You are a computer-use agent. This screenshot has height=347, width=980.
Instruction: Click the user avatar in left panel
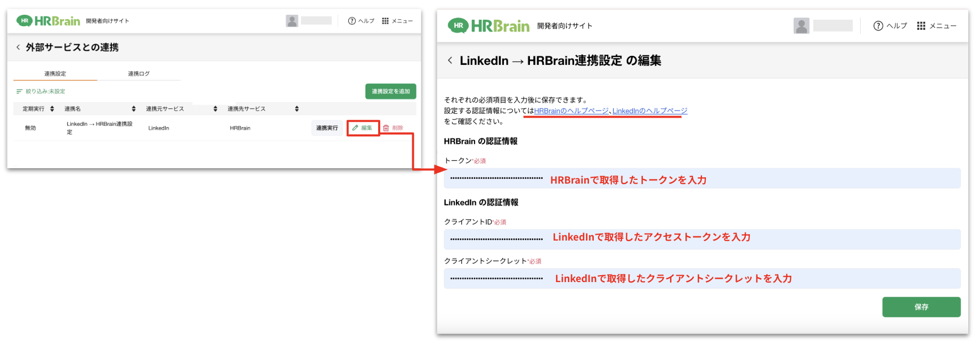pyautogui.click(x=292, y=21)
